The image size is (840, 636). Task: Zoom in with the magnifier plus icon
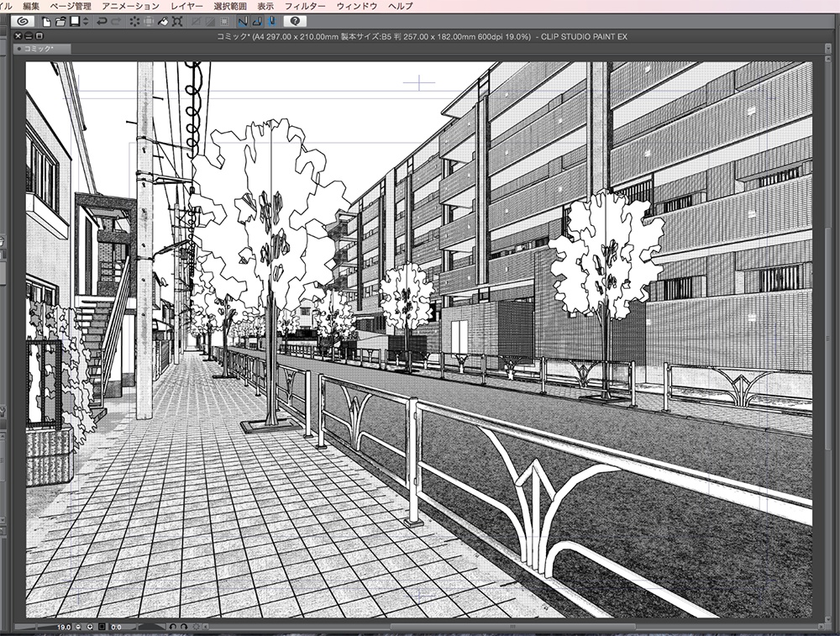pos(91,626)
